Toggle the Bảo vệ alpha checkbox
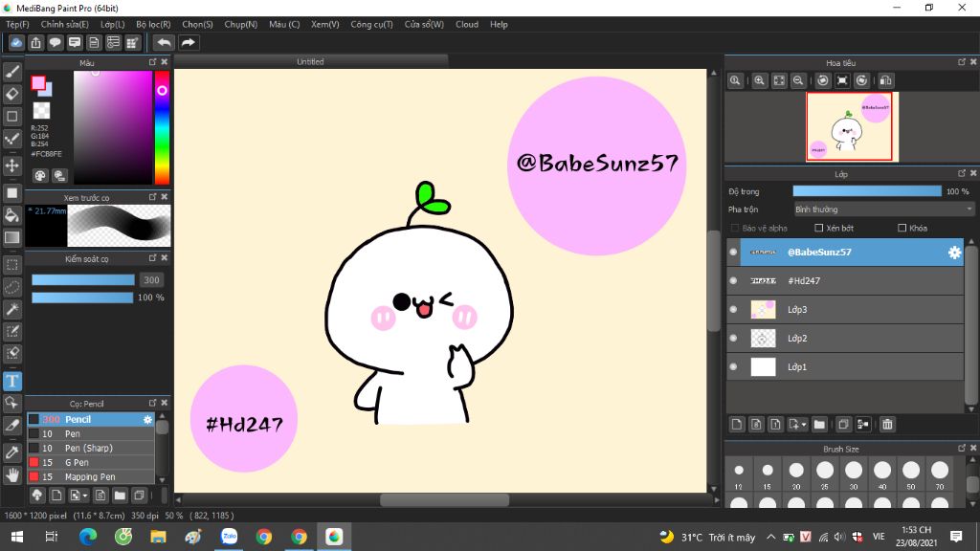The image size is (980, 551). (x=735, y=228)
